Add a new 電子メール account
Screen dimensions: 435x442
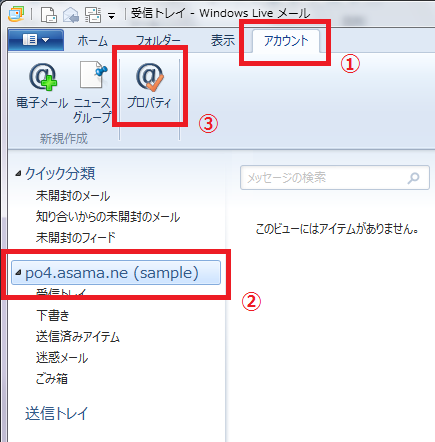point(42,86)
